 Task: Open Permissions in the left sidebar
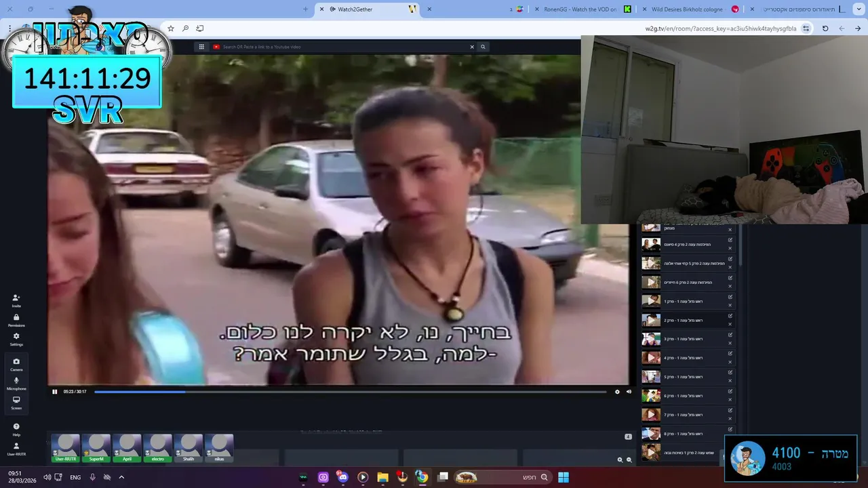coord(16,320)
